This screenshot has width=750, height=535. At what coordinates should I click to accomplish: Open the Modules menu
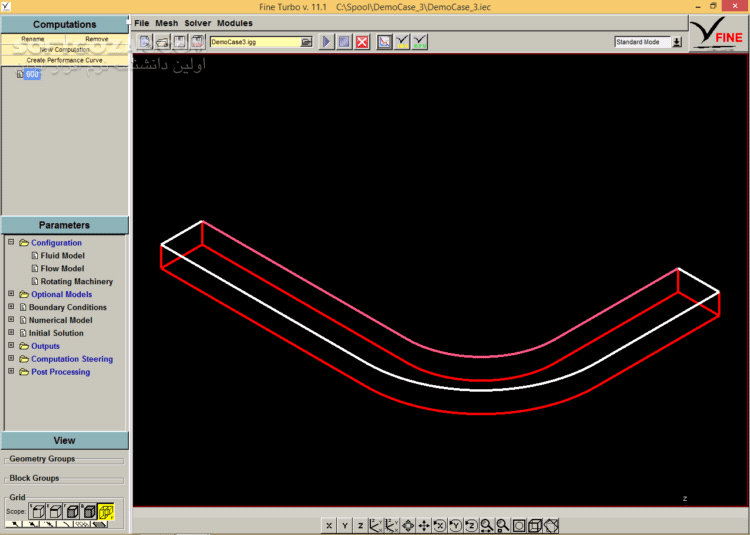(235, 22)
